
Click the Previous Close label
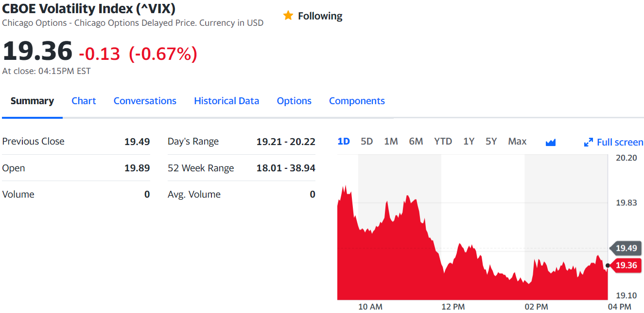(x=33, y=141)
